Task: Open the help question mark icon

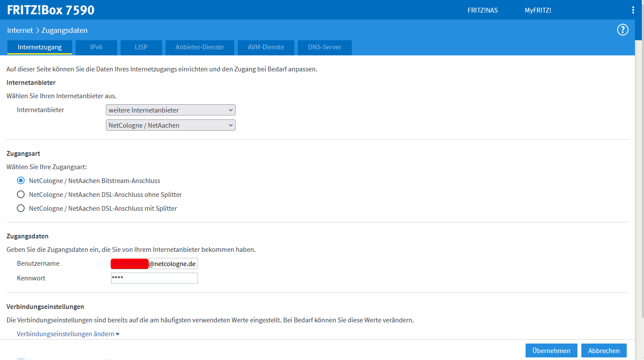Action: pyautogui.click(x=622, y=30)
